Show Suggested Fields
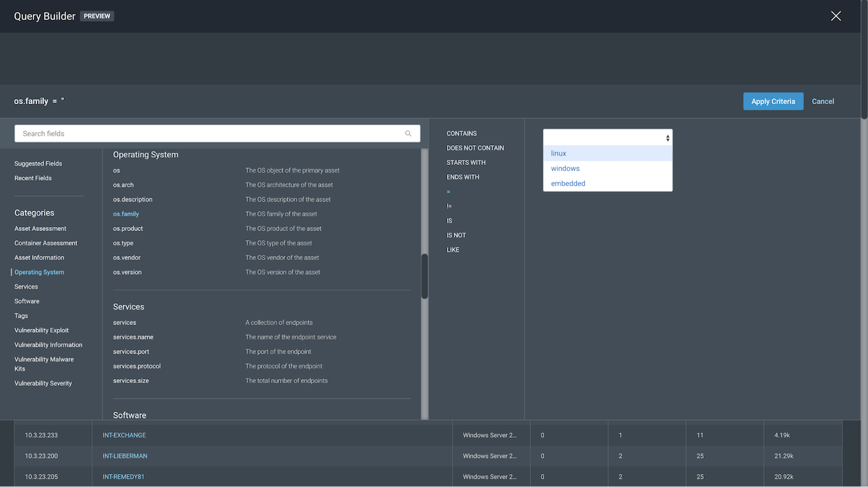This screenshot has width=868, height=487. (x=38, y=164)
